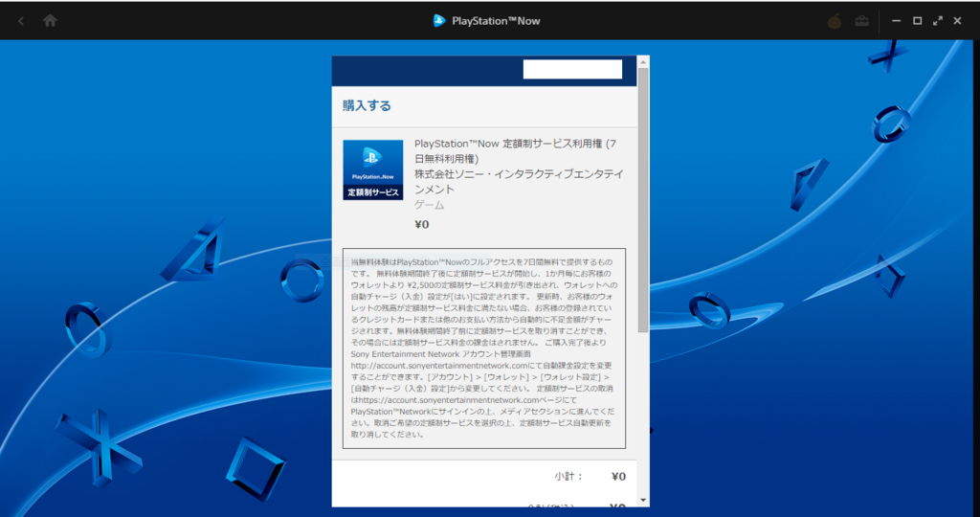The width and height of the screenshot is (980, 517).
Task: Click the ¥0 subtotal amount
Action: pos(619,477)
